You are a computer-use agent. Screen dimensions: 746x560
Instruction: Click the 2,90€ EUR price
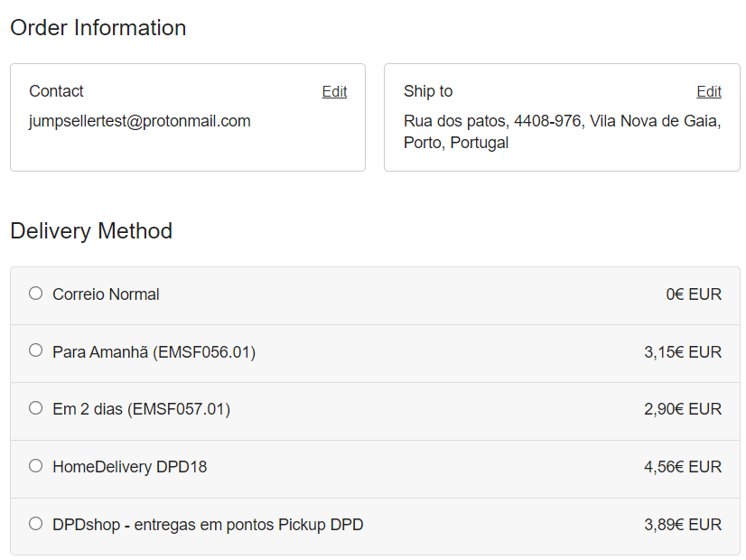tap(682, 409)
